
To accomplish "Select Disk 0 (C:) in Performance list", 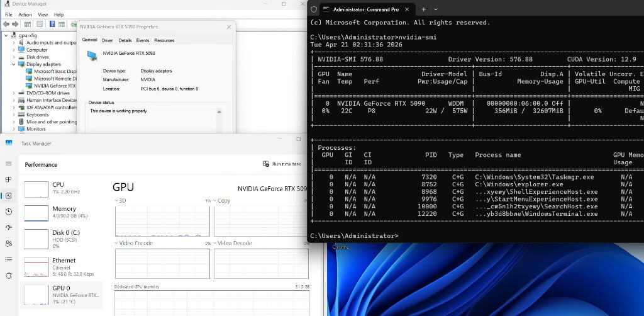I will (61, 239).
